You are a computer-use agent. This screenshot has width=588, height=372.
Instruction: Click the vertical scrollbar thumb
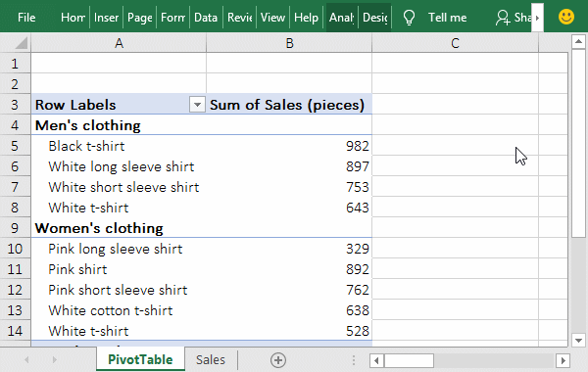point(578,143)
